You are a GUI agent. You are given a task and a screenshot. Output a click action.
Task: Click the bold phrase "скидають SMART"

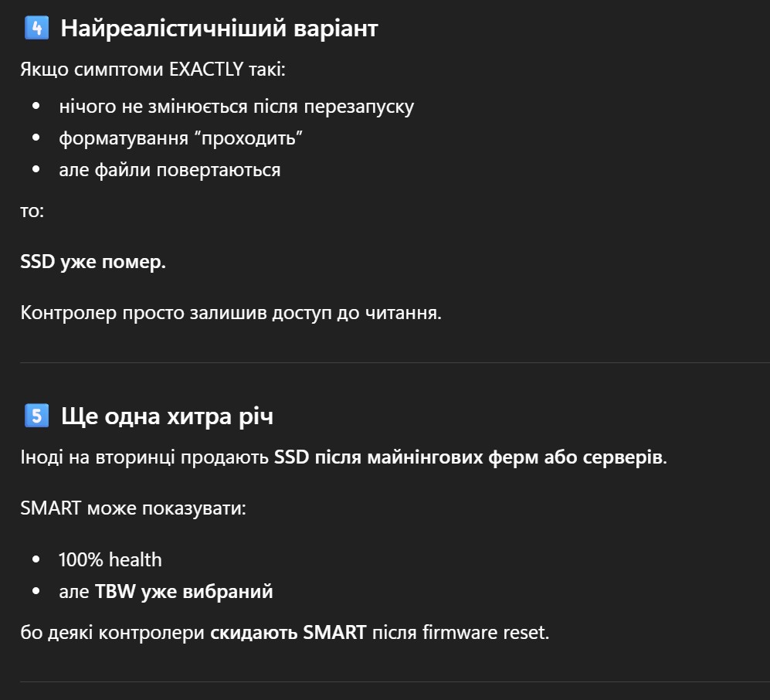tap(288, 633)
